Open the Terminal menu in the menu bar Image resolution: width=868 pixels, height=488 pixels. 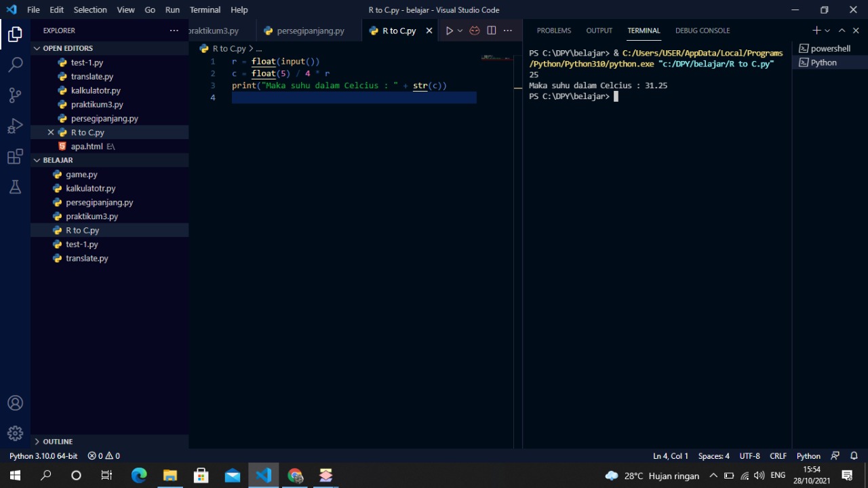(x=205, y=10)
